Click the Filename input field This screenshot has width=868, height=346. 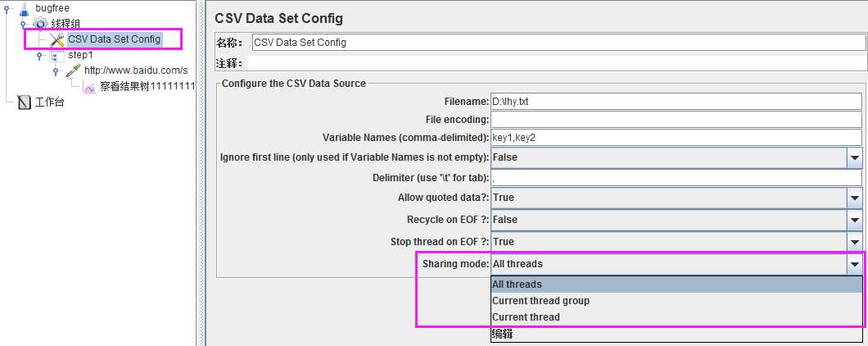coord(676,102)
